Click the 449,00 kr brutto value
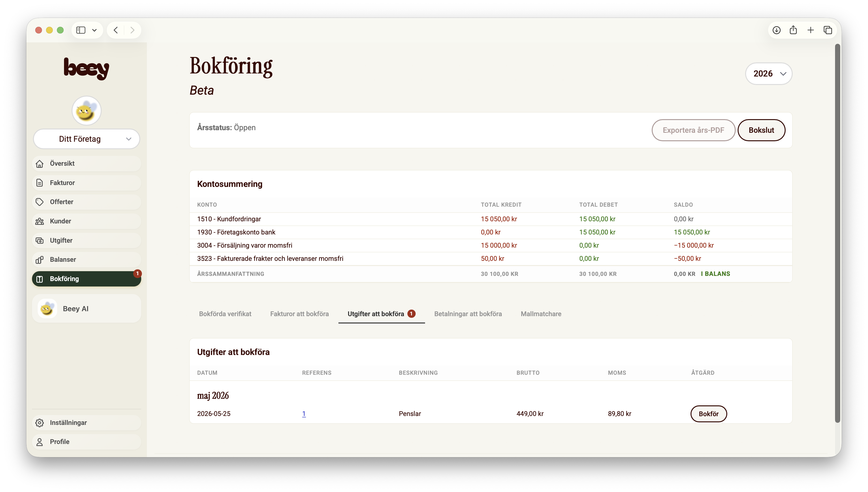The image size is (868, 492). coord(530,414)
